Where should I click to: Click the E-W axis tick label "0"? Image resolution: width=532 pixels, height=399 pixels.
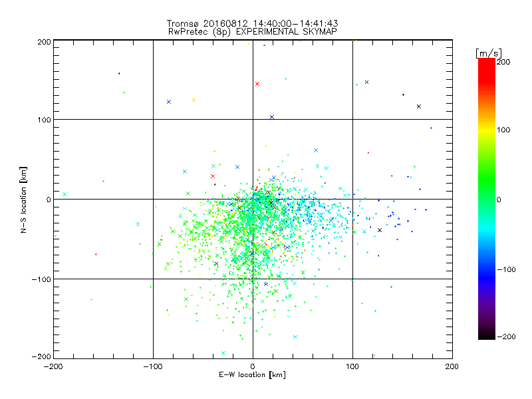point(253,366)
